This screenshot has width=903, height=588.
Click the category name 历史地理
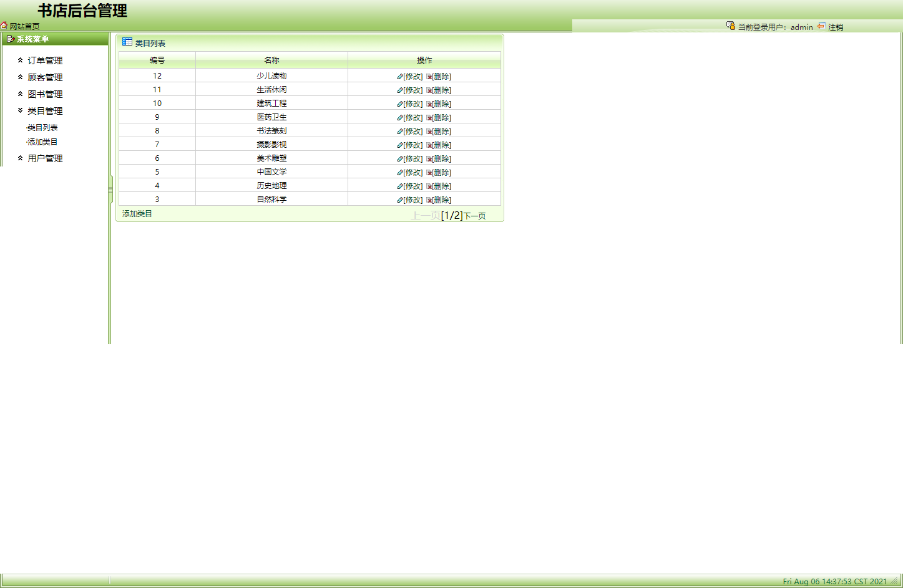pyautogui.click(x=272, y=186)
